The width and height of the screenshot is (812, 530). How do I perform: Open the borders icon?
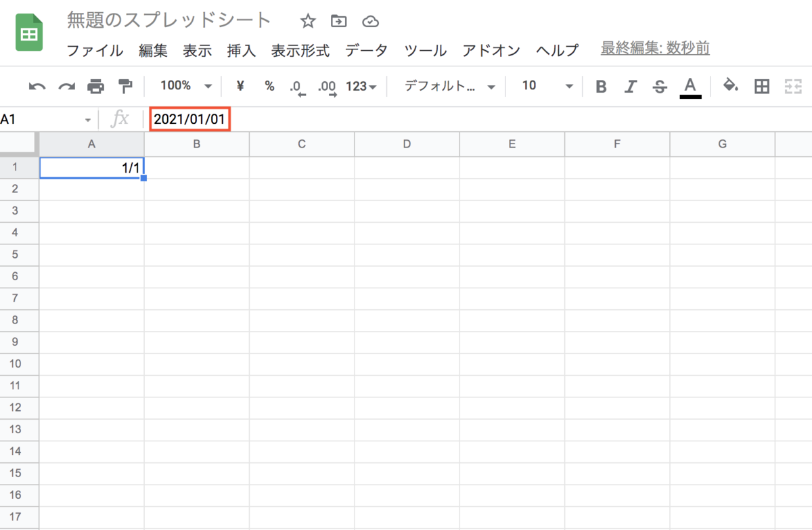762,86
